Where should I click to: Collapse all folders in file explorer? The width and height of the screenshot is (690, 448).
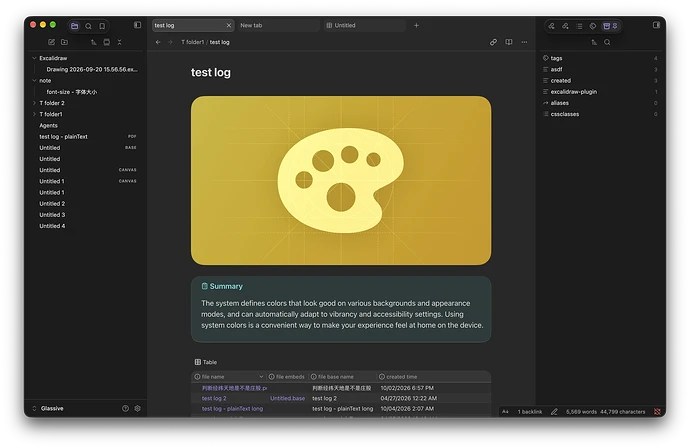click(119, 42)
